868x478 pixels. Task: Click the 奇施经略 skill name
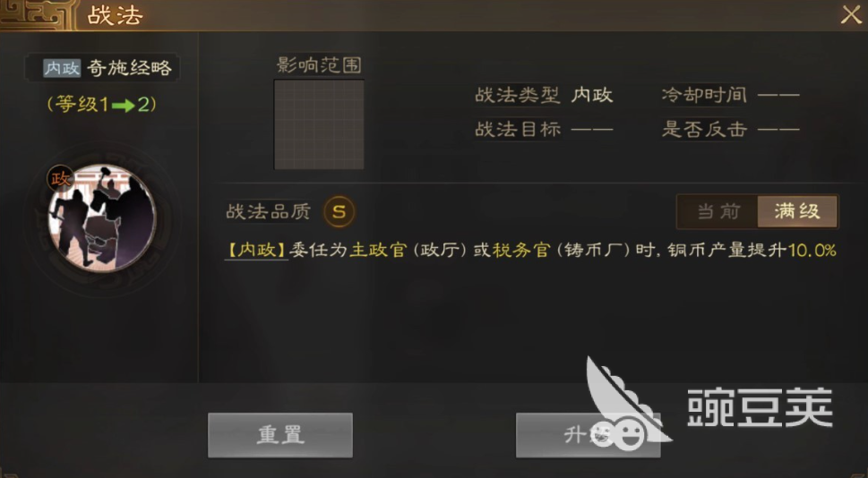click(x=130, y=68)
